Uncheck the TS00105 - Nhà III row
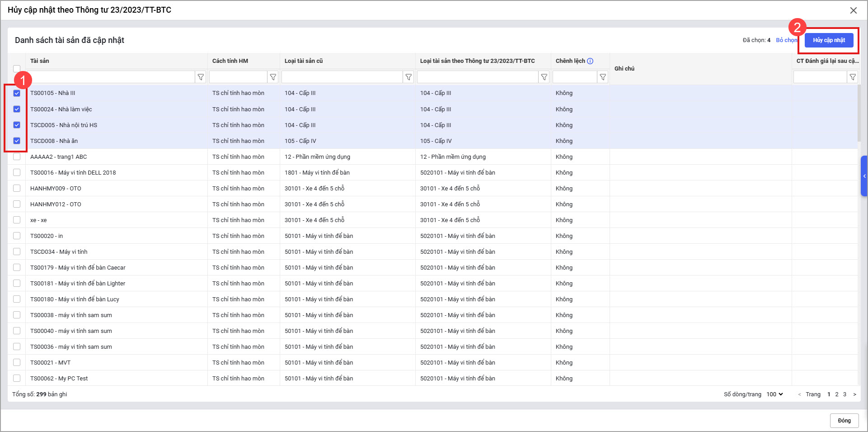 17,93
